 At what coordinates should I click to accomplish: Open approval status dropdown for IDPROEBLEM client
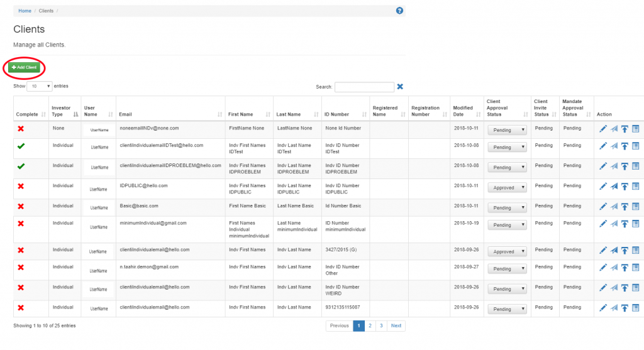point(508,167)
